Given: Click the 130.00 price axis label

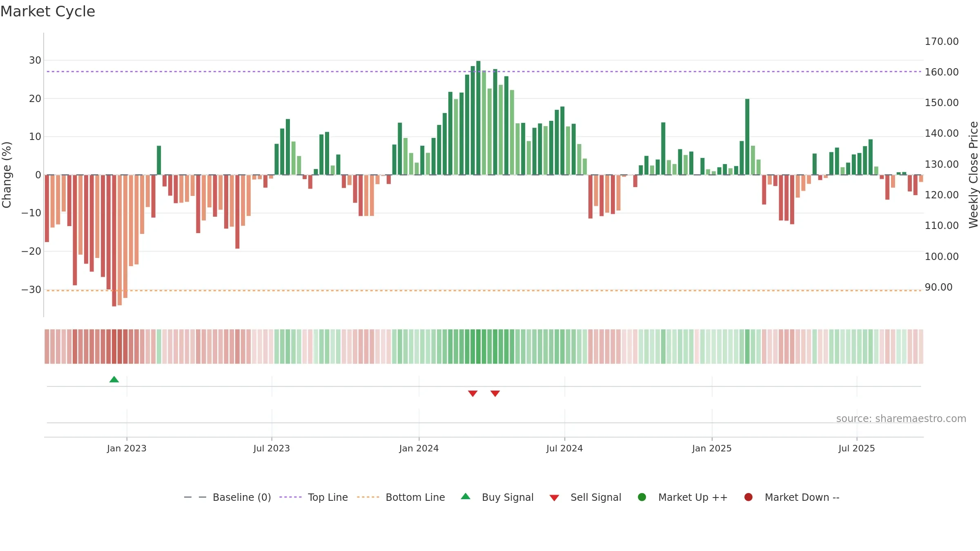Looking at the screenshot, I should (942, 164).
